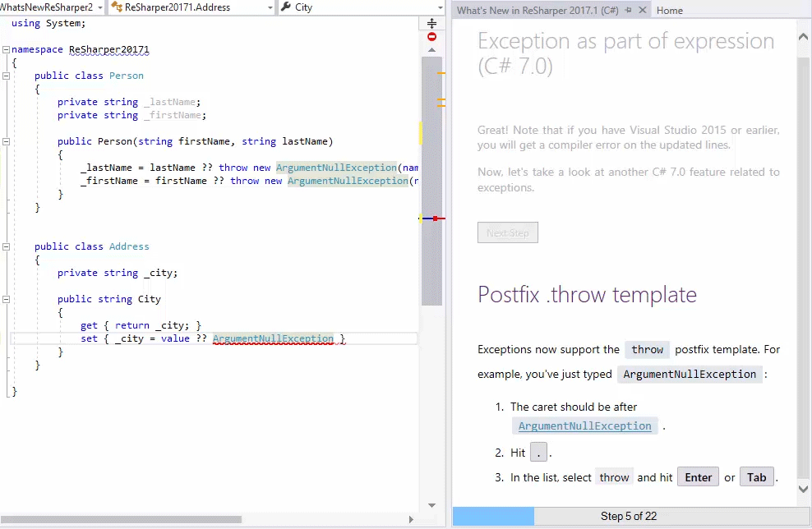The image size is (812, 529).
Task: Click the ReSharper red file status indicator
Action: 431,36
